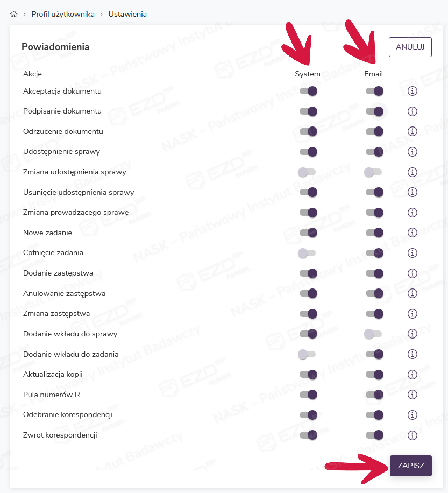448x493 pixels.
Task: Click info icon beside Udostępnienie sprawy
Action: point(413,152)
